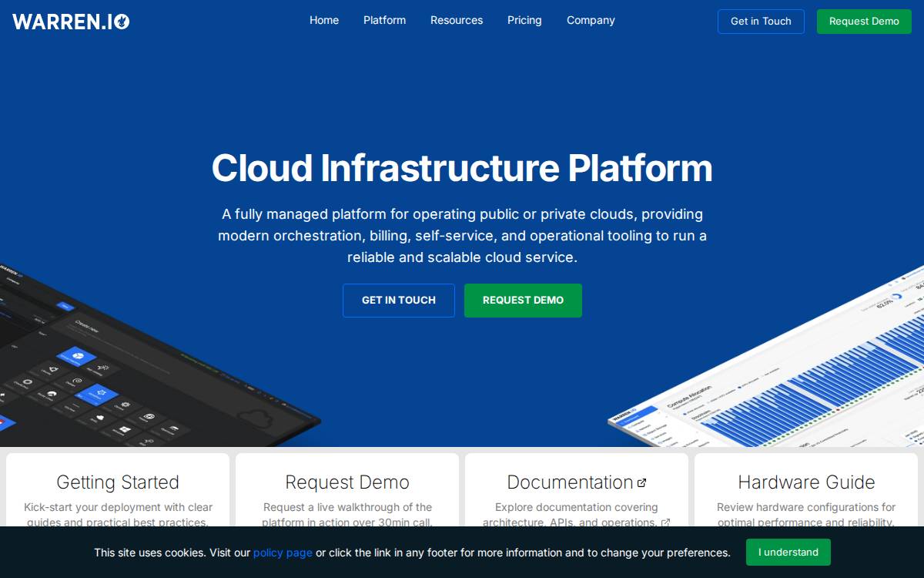Click the Get in Touch header button
Image resolution: width=924 pixels, height=578 pixels.
pyautogui.click(x=761, y=22)
